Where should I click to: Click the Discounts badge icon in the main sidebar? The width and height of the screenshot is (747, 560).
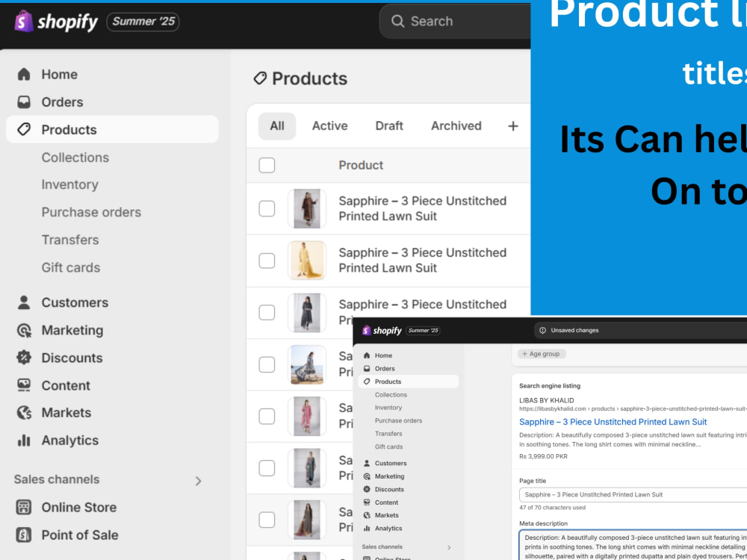24,358
